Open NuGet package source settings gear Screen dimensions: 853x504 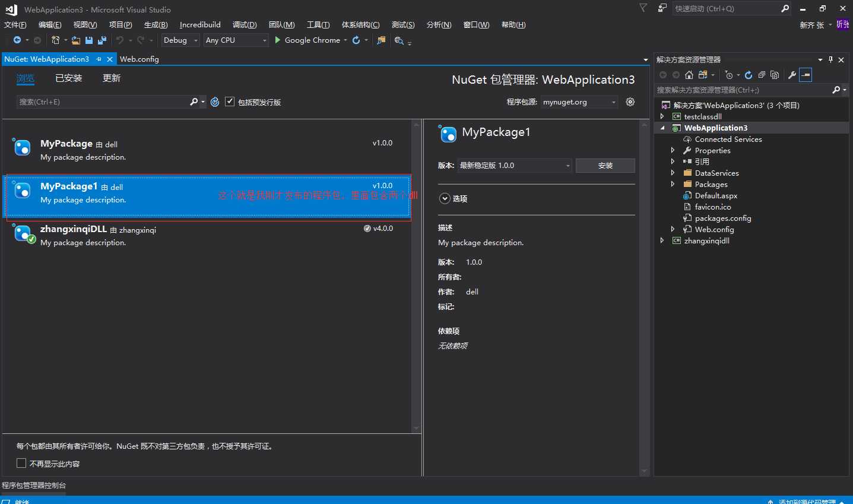[x=630, y=102]
